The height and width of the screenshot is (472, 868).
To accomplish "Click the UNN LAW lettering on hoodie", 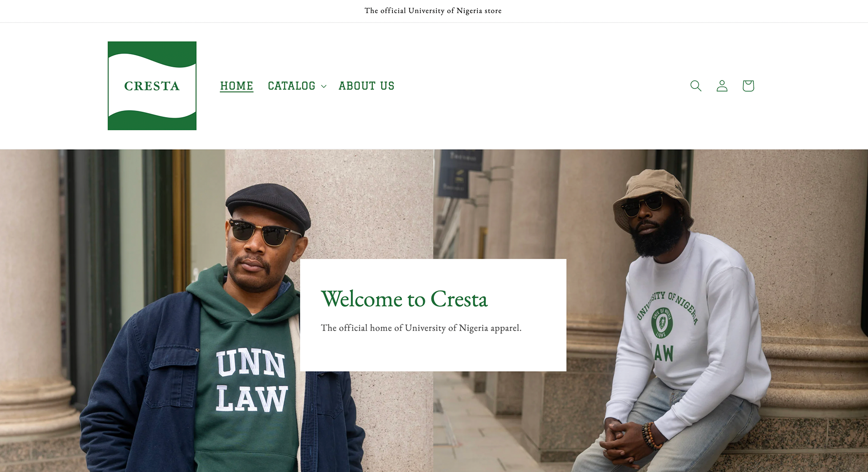I will click(252, 381).
